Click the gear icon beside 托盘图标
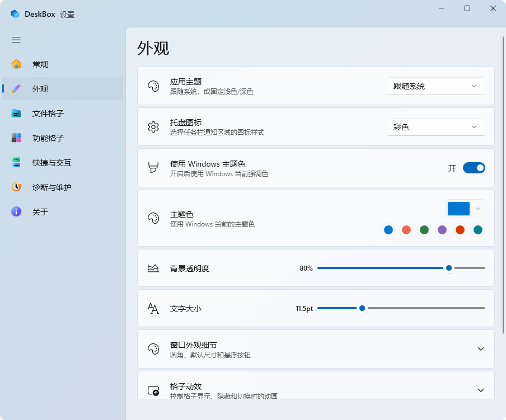506x420 pixels. [153, 127]
